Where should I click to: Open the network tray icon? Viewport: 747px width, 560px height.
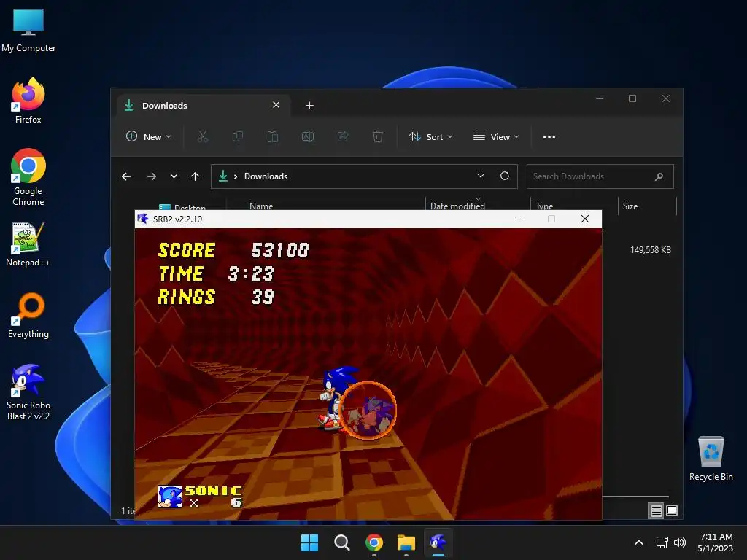tap(662, 542)
